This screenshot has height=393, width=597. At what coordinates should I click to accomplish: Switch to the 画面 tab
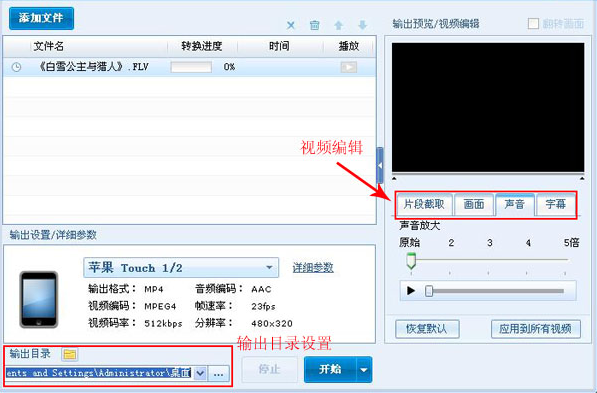tap(474, 204)
